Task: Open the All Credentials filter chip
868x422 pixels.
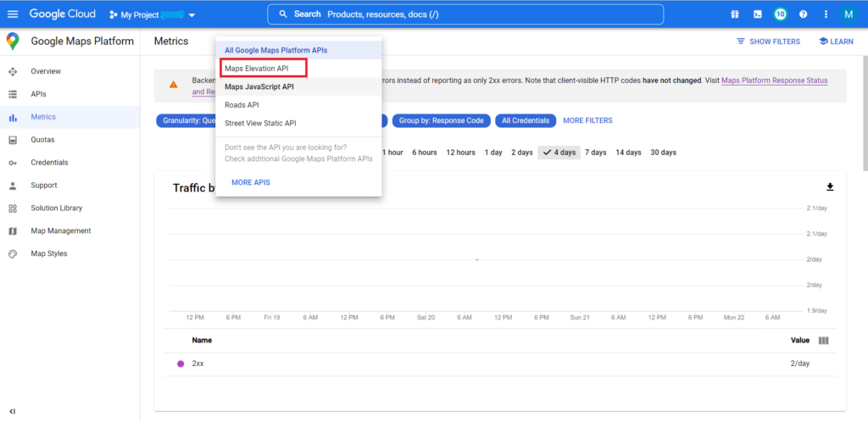Action: pyautogui.click(x=526, y=120)
